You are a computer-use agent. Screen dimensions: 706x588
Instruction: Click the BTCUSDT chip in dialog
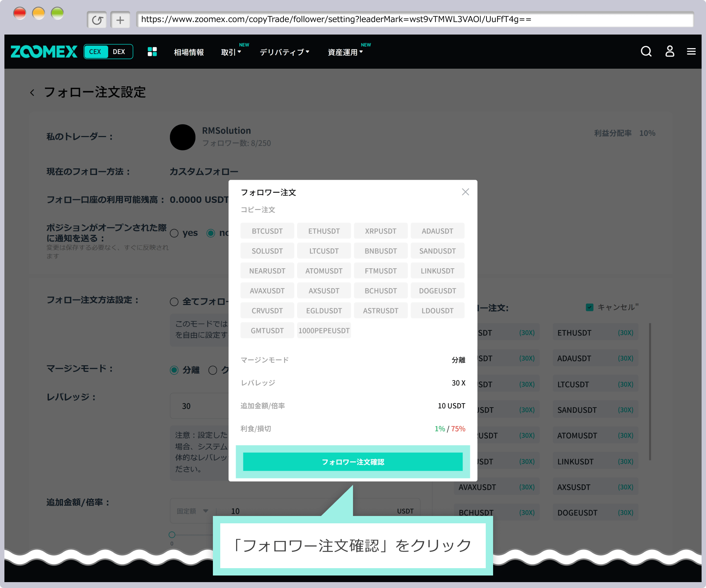click(x=267, y=231)
